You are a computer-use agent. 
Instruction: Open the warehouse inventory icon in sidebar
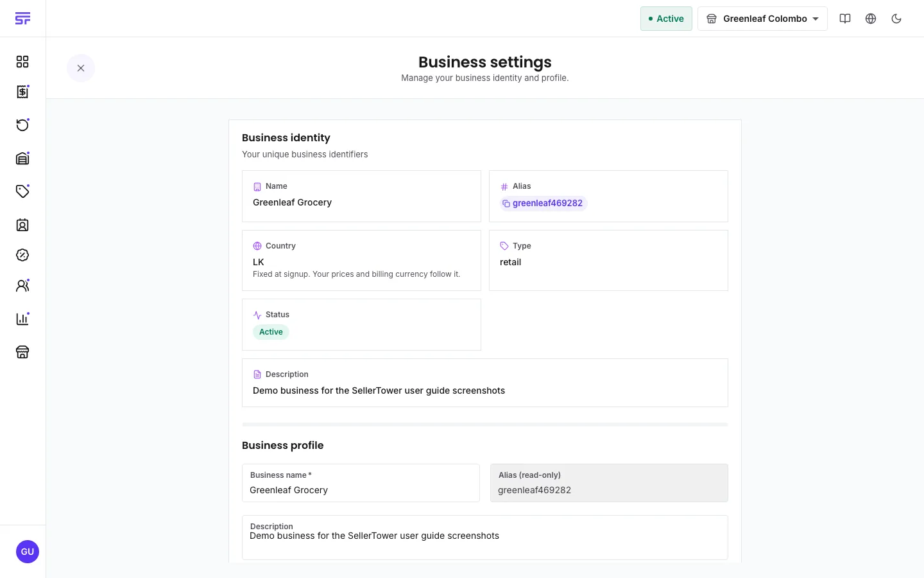tap(22, 158)
